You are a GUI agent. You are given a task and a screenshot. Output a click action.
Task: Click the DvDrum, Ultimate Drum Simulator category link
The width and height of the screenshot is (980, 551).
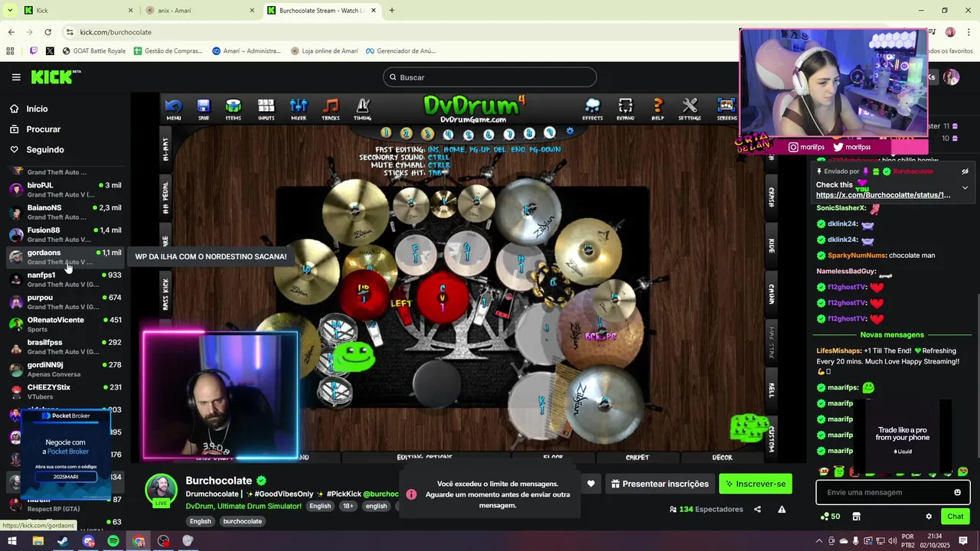tap(243, 507)
